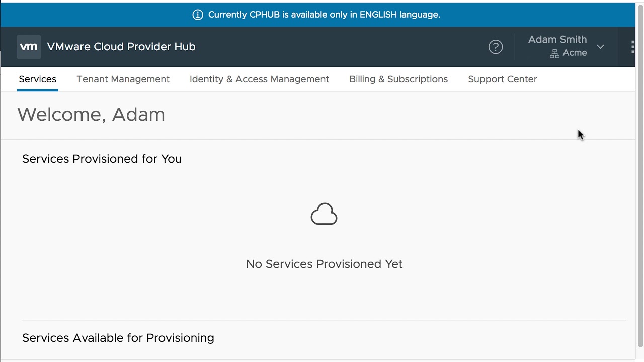Go to the Support Center
The width and height of the screenshot is (644, 362).
coord(503,79)
